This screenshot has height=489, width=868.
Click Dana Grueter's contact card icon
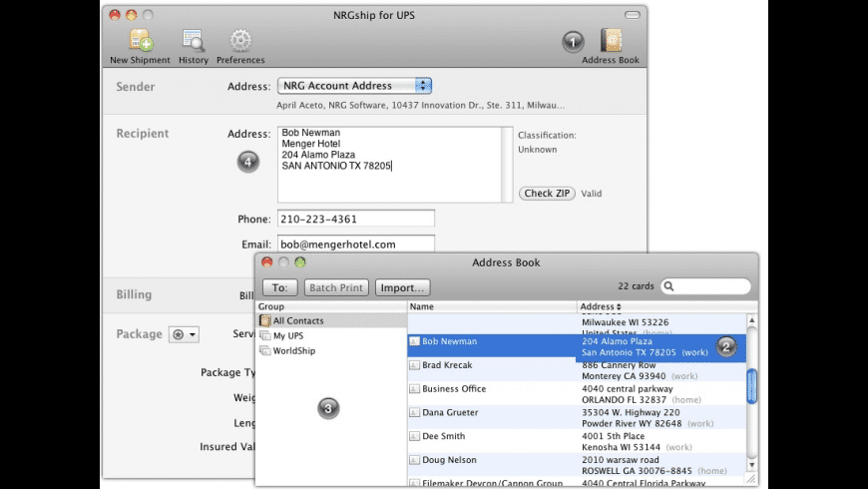[x=414, y=412]
